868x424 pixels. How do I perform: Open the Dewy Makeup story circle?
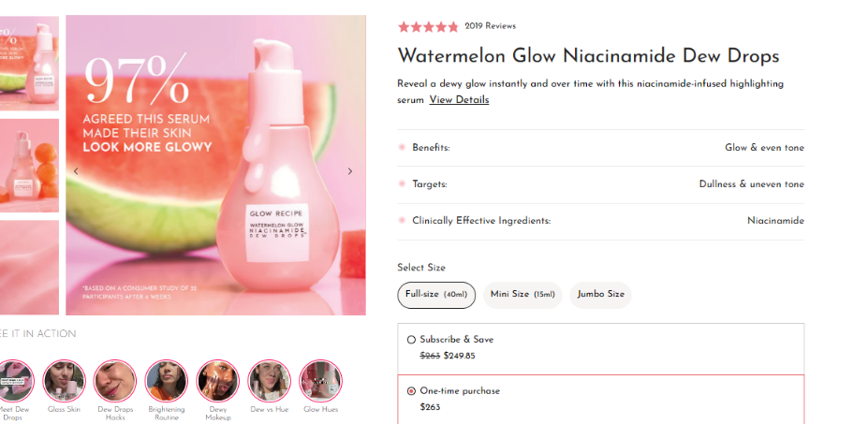point(218,381)
